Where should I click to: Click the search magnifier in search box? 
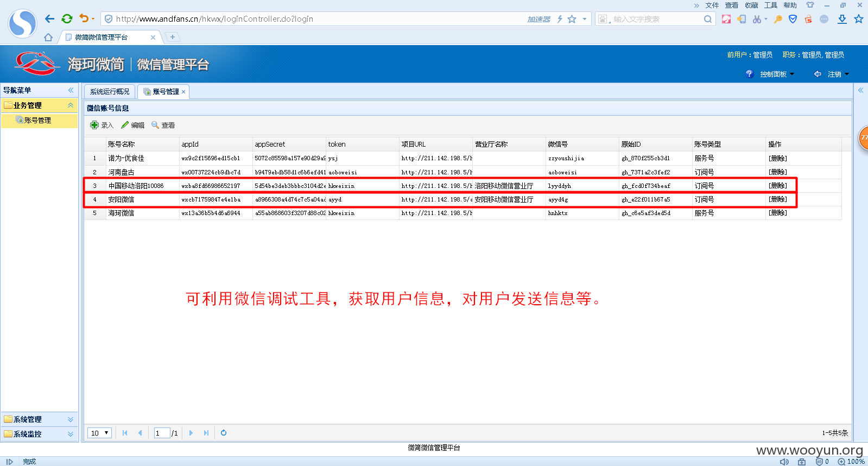click(707, 19)
